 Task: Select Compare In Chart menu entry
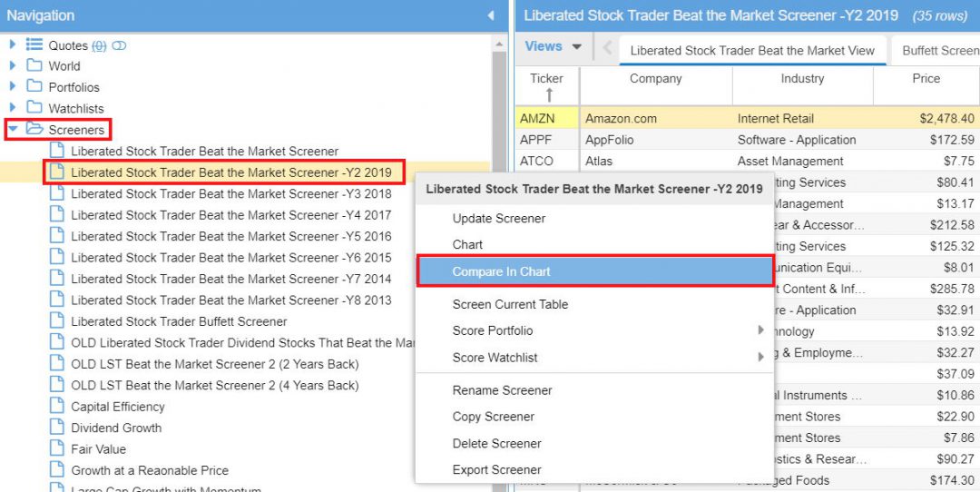594,271
